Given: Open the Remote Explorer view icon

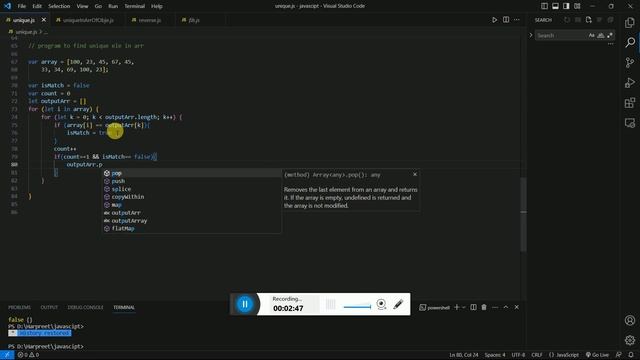Looking at the screenshot, I should 630,122.
